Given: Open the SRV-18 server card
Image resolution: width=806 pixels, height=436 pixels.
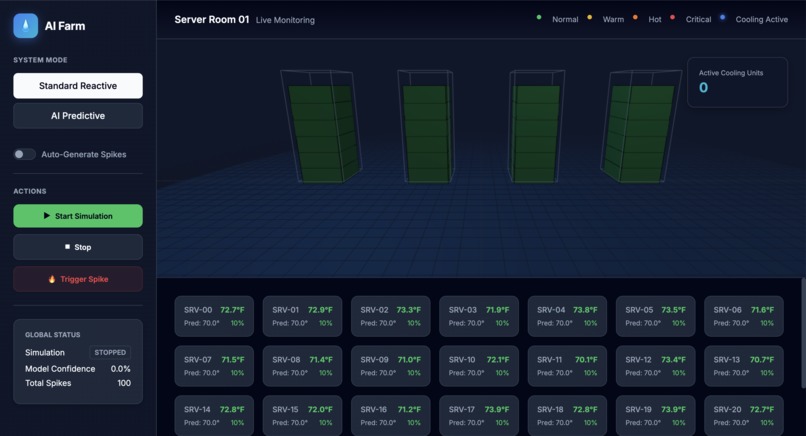Looking at the screenshot, I should pos(567,415).
